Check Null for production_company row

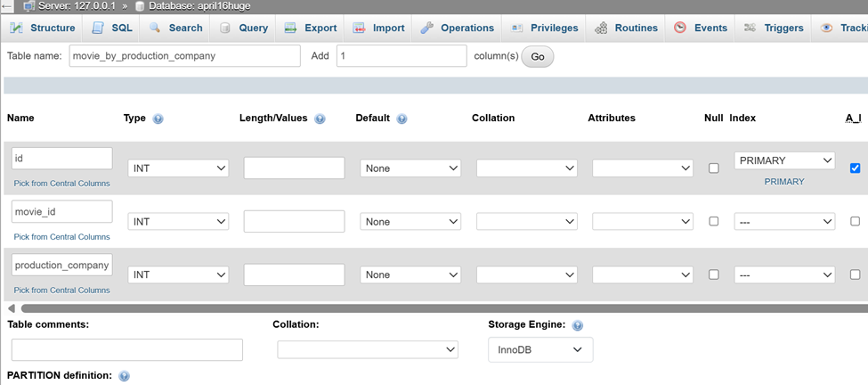714,274
